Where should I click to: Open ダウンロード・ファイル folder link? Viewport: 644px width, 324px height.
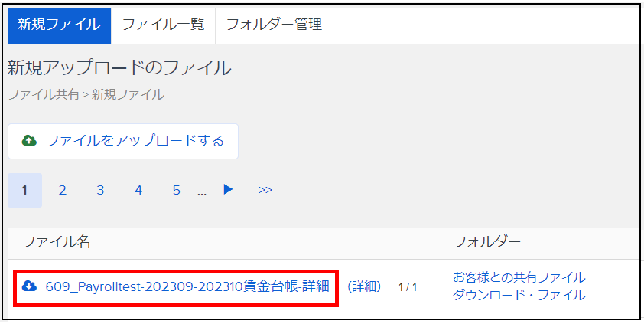(519, 295)
